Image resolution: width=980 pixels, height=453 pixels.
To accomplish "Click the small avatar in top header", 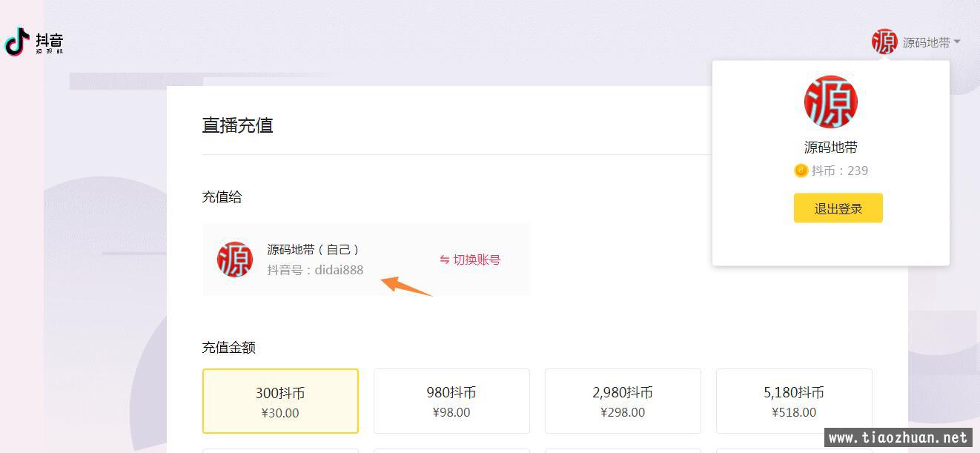I will click(884, 42).
